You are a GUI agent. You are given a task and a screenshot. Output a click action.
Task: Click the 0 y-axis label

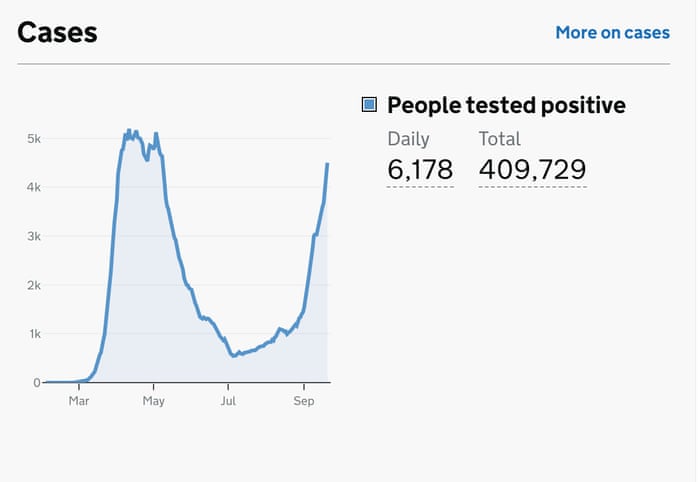coord(36,383)
